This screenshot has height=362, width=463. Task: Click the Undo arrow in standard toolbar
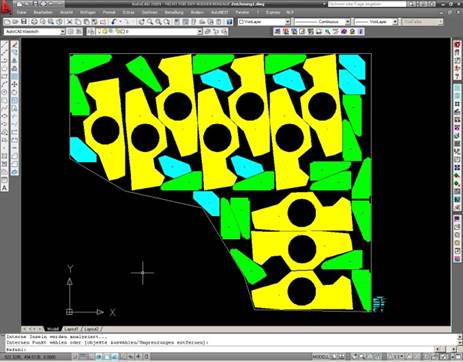pyautogui.click(x=114, y=22)
